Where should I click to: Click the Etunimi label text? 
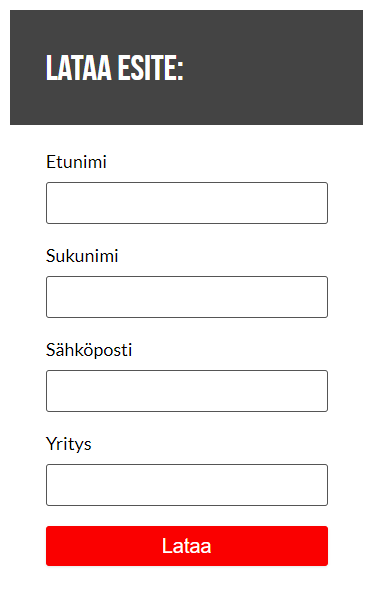coord(76,162)
